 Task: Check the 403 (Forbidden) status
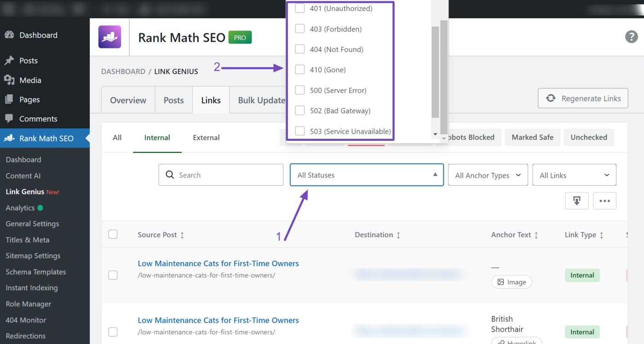click(300, 29)
